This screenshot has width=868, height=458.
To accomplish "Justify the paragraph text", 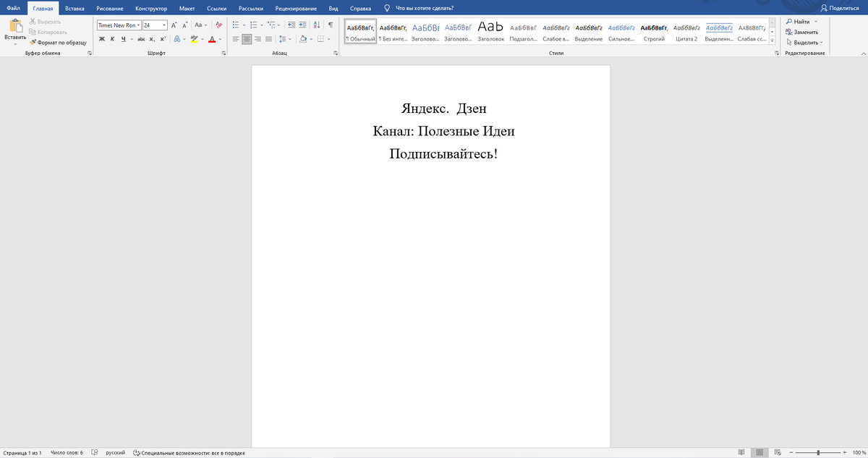I will 269,38.
